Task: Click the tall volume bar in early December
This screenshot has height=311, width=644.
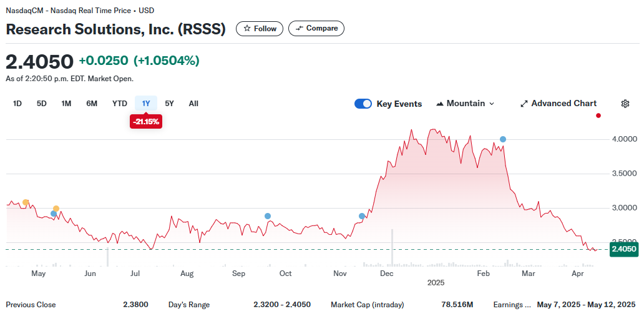Action: tap(393, 248)
